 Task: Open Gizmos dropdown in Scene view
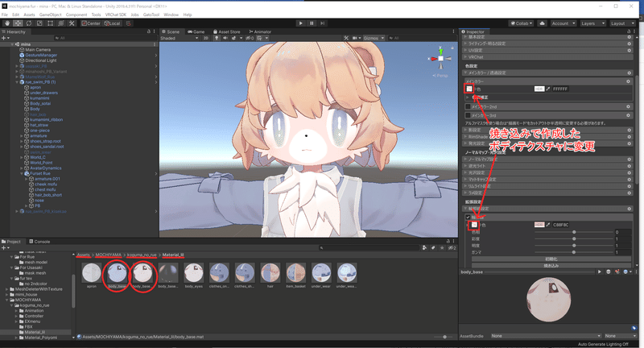(x=374, y=38)
